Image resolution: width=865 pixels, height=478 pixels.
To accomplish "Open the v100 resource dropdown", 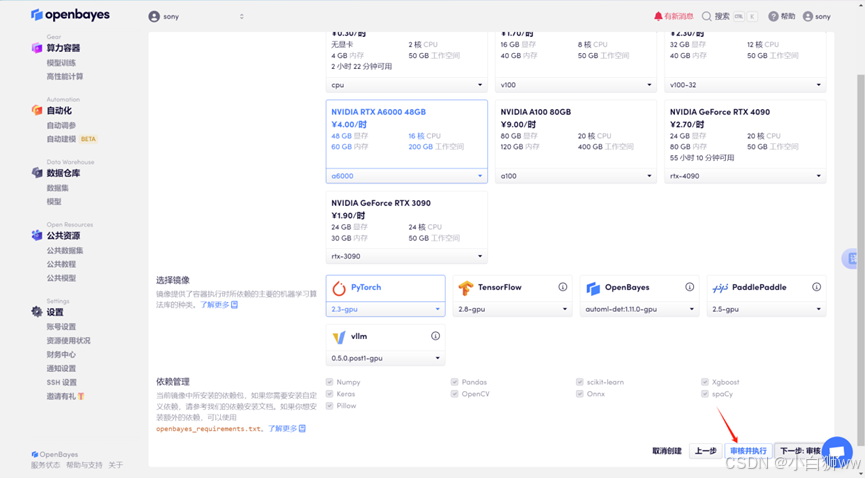I will pos(576,85).
